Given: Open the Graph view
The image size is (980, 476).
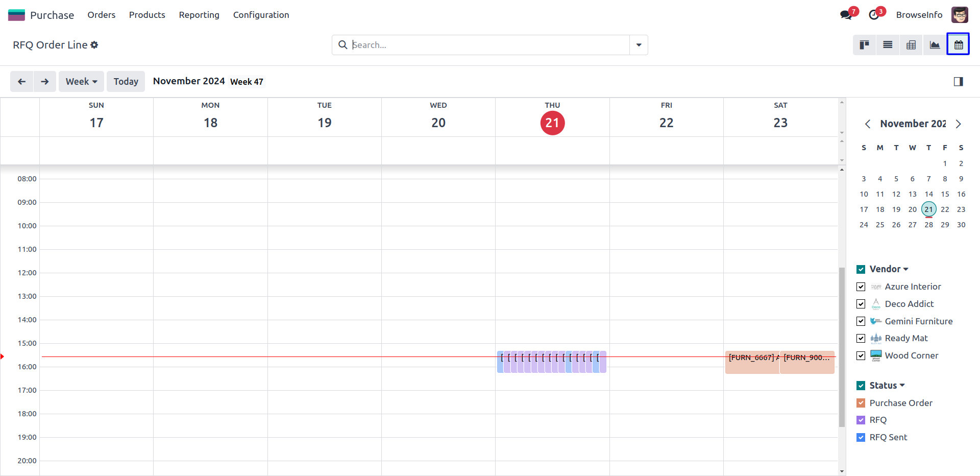Looking at the screenshot, I should [935, 45].
